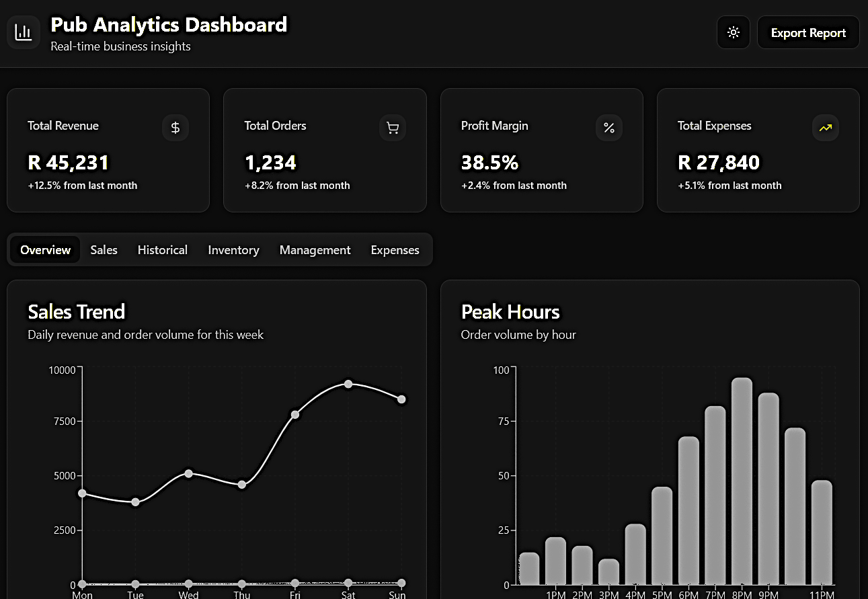Screen dimensions: 868x599
Task: Open the Expenses section
Action: click(395, 249)
